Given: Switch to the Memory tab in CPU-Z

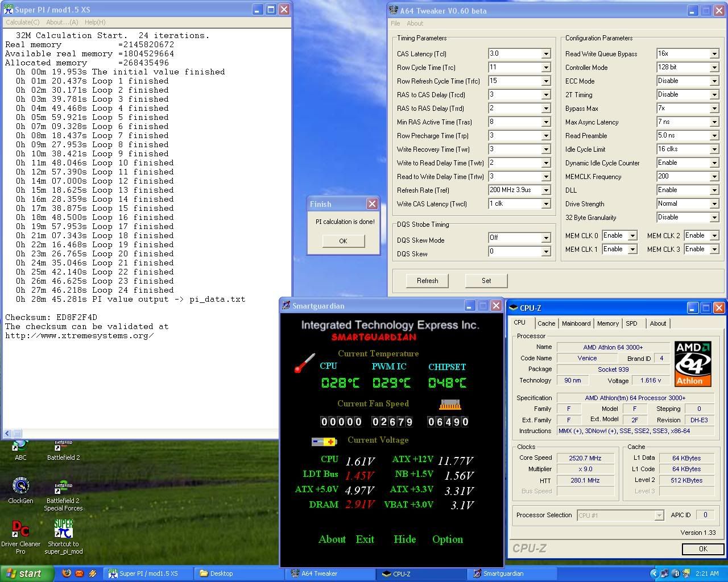Looking at the screenshot, I should coord(607,323).
